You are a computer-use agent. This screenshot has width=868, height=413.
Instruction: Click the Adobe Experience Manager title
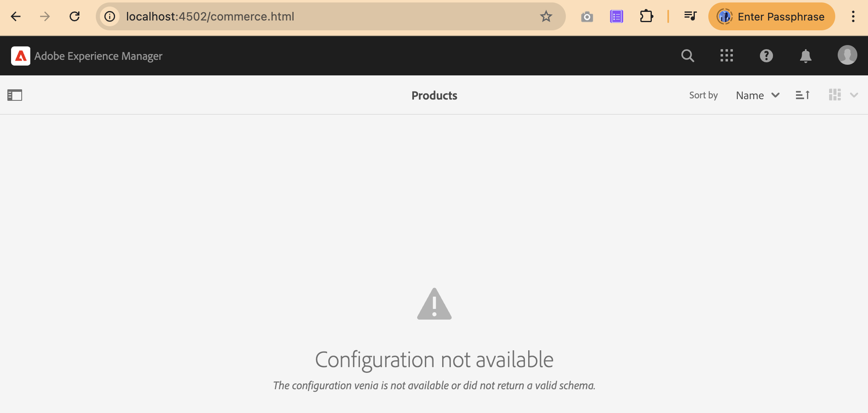coord(98,56)
